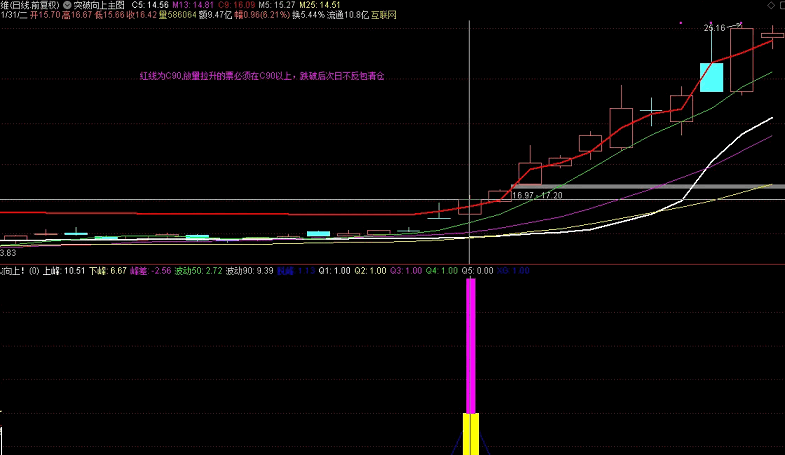Click the Q2: 1.00 value
The height and width of the screenshot is (455, 785).
(x=370, y=271)
